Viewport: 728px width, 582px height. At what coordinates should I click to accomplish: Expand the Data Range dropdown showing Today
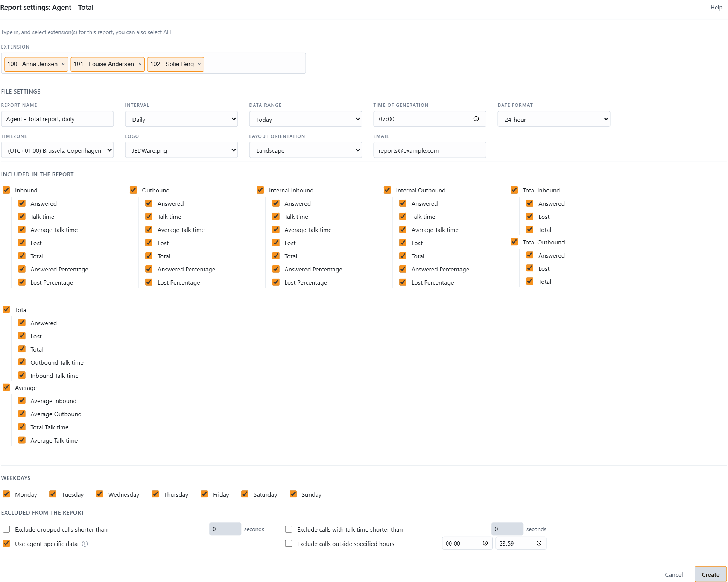tap(305, 119)
